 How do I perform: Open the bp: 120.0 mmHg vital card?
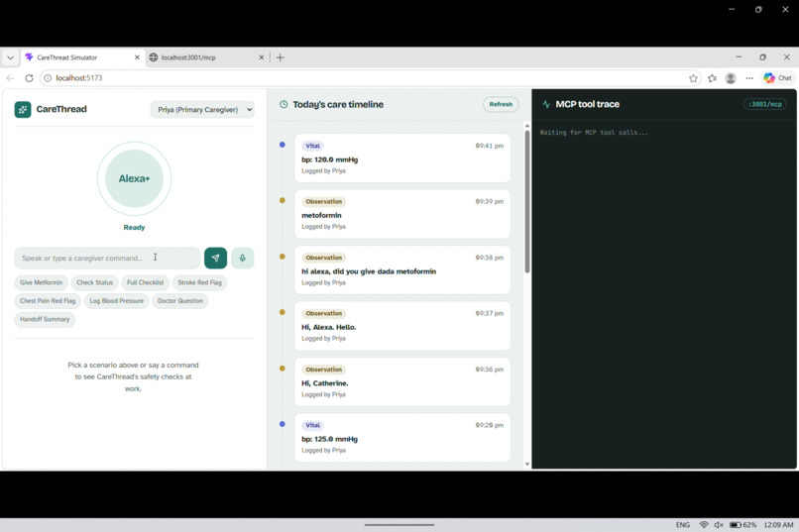(x=402, y=159)
